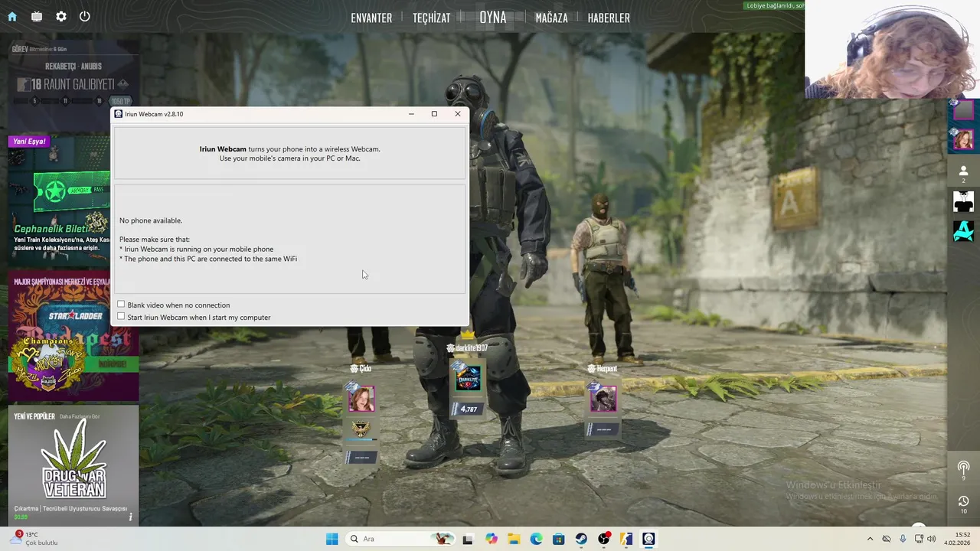Viewport: 980px width, 551px height.
Task: Open the broadcast antenna icon in sidebar
Action: click(963, 468)
